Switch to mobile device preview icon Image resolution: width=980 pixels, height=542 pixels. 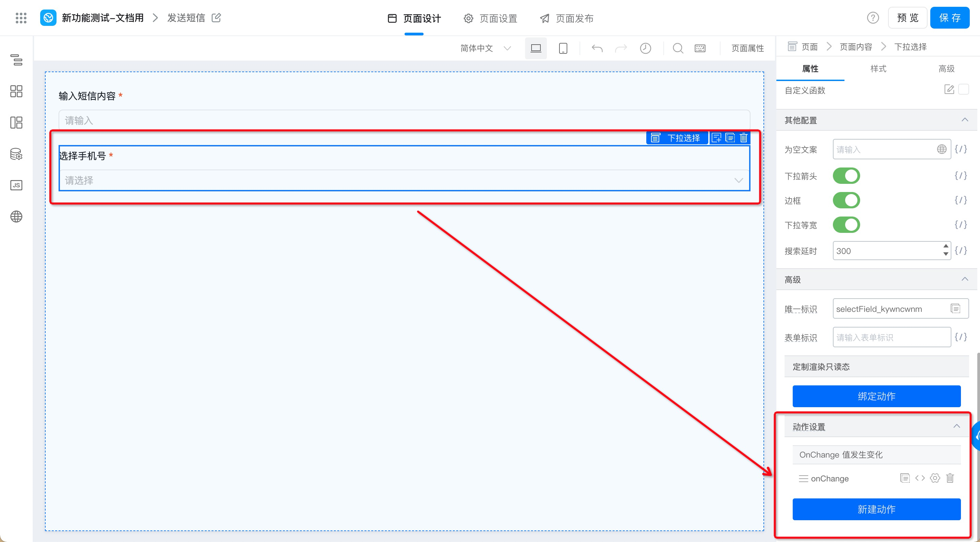(563, 48)
